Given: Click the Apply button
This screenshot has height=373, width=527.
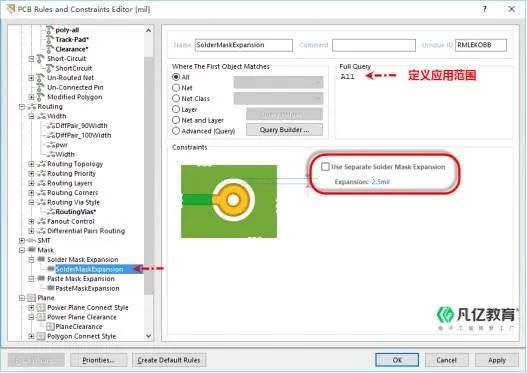Looking at the screenshot, I should pos(497,360).
